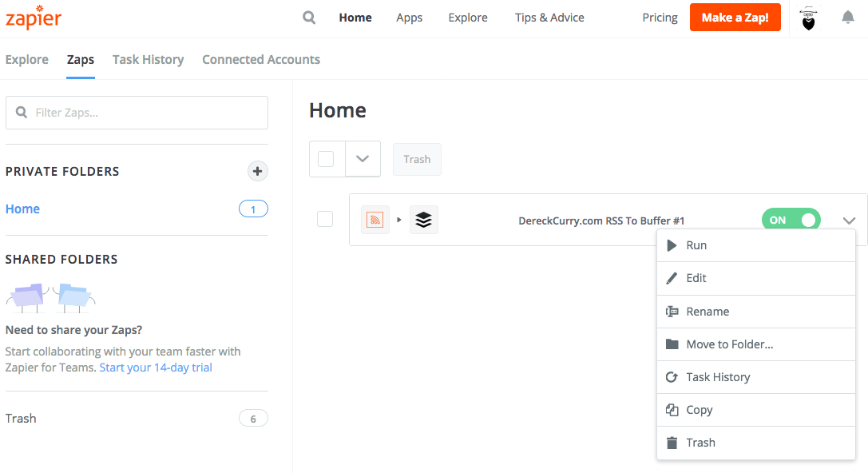868x473 pixels.
Task: Click the Trash count badge showing 6
Action: tap(253, 418)
